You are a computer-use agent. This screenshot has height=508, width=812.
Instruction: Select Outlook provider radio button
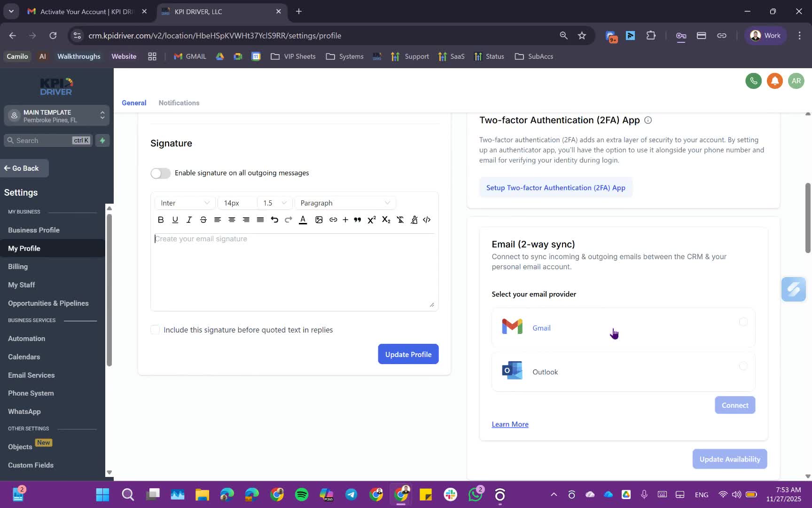[743, 366]
